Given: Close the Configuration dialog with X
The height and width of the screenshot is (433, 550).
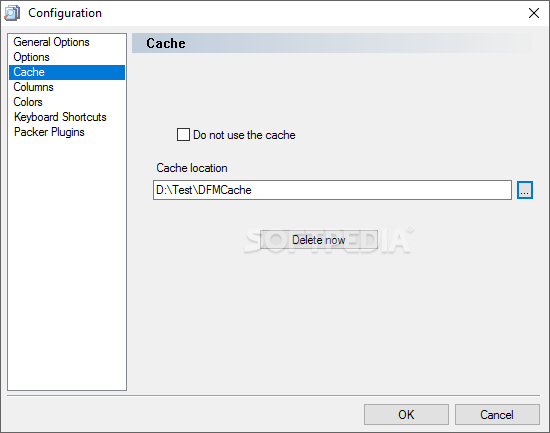Looking at the screenshot, I should [534, 13].
